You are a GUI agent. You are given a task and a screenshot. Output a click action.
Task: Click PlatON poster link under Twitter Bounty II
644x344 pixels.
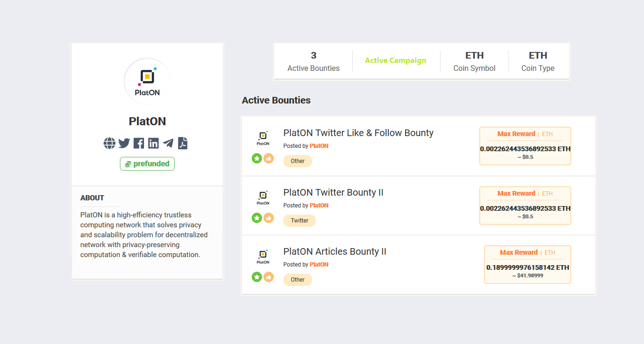click(319, 206)
